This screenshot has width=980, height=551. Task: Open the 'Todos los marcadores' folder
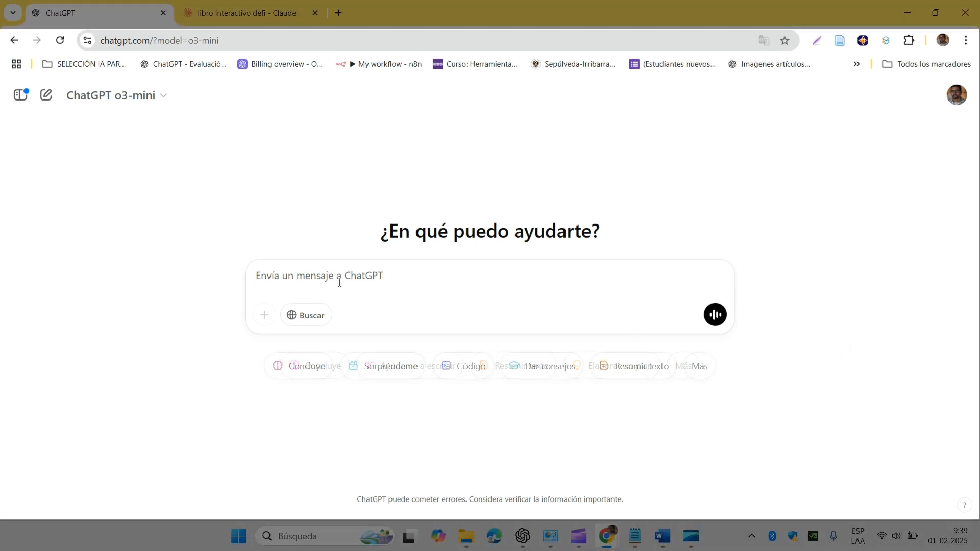[x=926, y=64]
